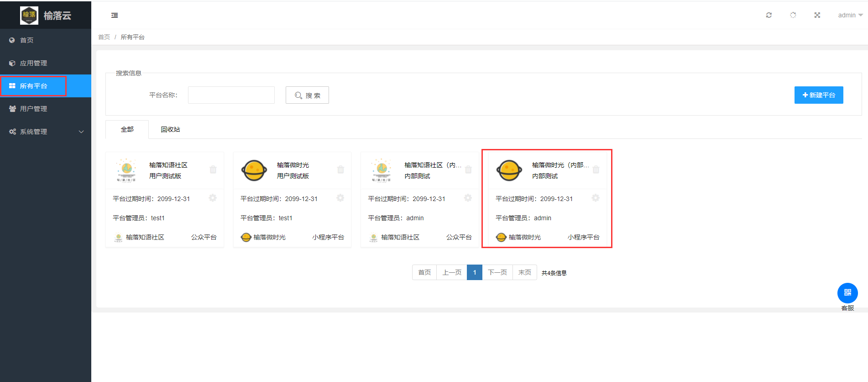Screen dimensions: 868x382
Task: Go to 末页 in pagination
Action: click(525, 272)
